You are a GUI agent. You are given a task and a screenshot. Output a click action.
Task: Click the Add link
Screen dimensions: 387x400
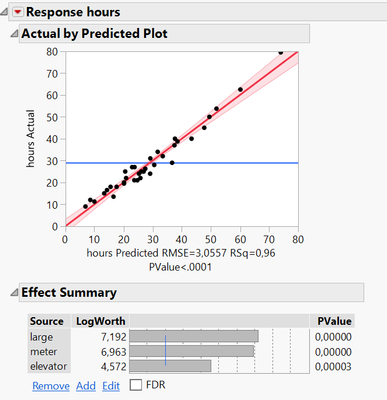coord(86,386)
